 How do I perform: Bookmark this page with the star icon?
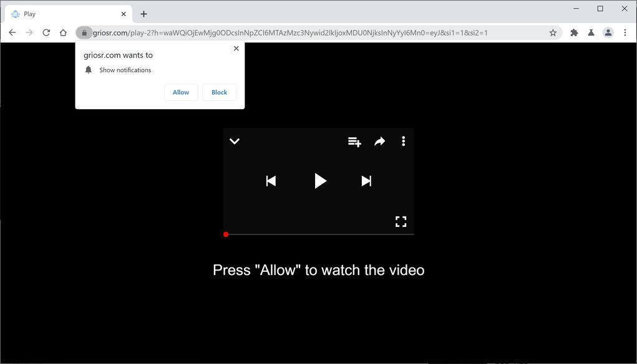(x=553, y=32)
